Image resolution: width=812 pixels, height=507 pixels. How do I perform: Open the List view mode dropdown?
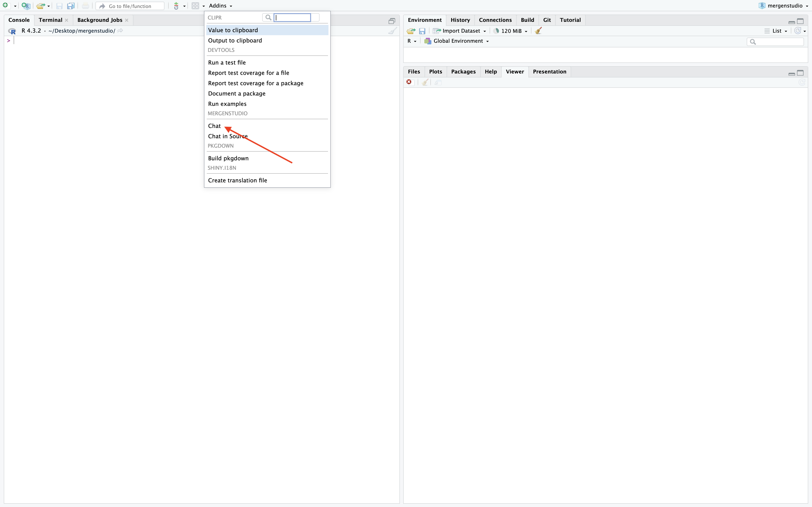click(777, 31)
